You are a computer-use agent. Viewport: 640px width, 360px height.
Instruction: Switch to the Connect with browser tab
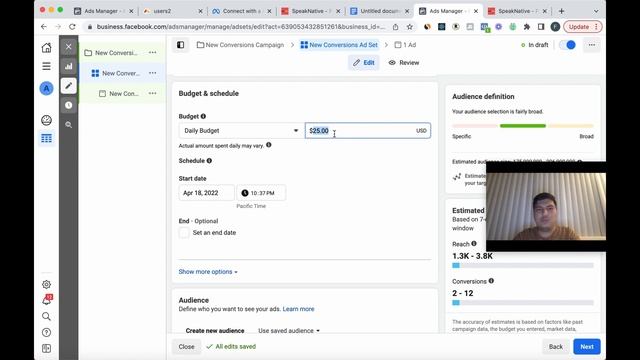[241, 11]
